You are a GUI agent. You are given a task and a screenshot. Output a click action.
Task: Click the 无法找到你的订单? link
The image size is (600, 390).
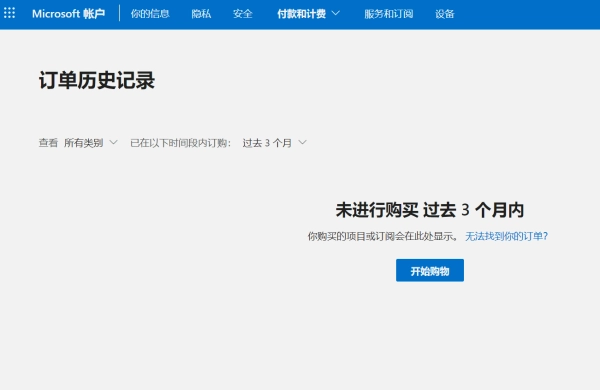(506, 236)
